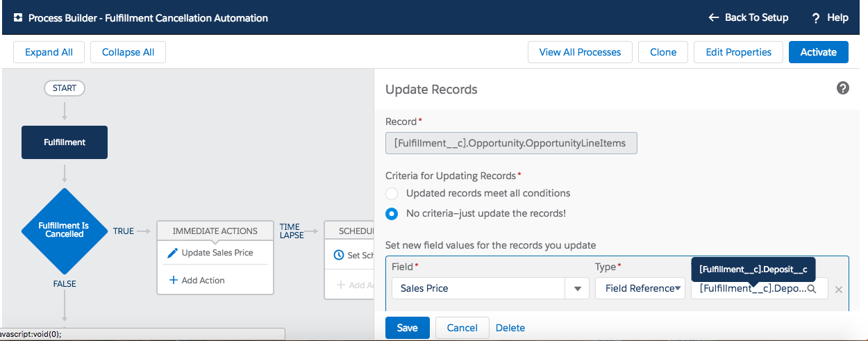Open Help via question mark icon
The height and width of the screenshot is (341, 868).
pyautogui.click(x=816, y=17)
